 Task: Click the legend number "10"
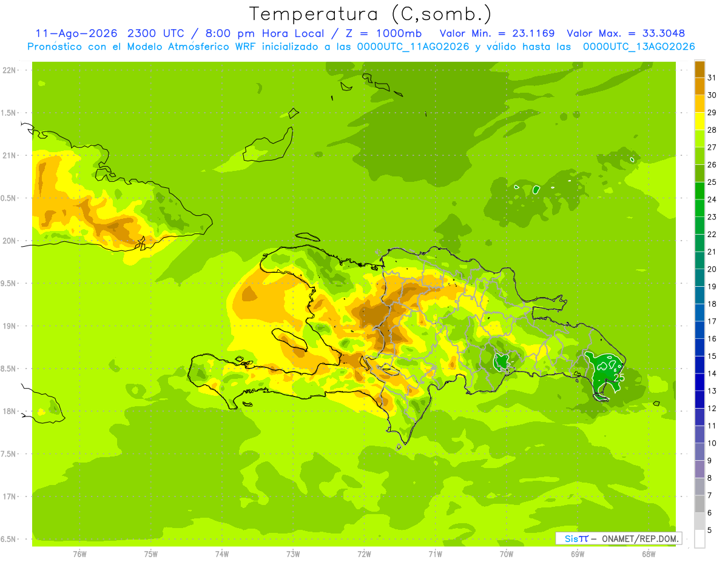point(712,443)
